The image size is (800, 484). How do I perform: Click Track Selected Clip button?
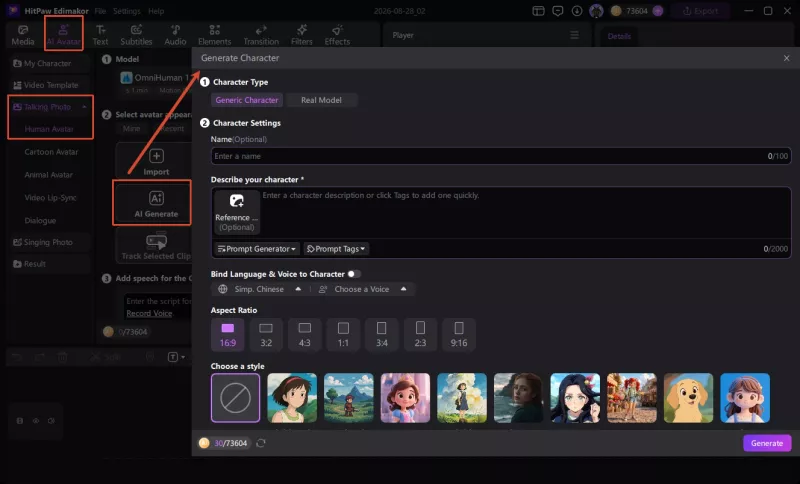pos(154,246)
